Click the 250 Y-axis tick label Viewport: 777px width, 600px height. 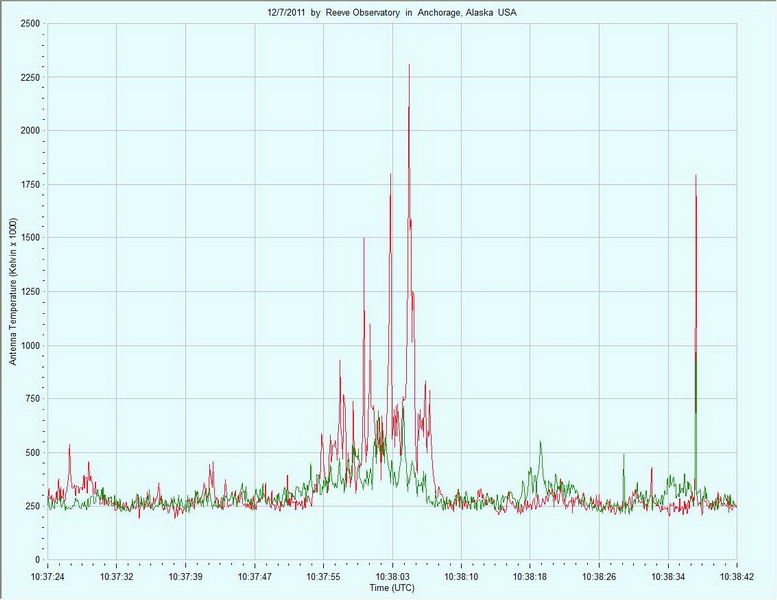[33, 506]
